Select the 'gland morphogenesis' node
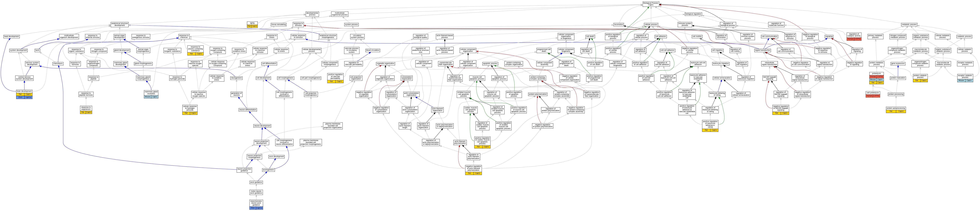 (x=143, y=64)
